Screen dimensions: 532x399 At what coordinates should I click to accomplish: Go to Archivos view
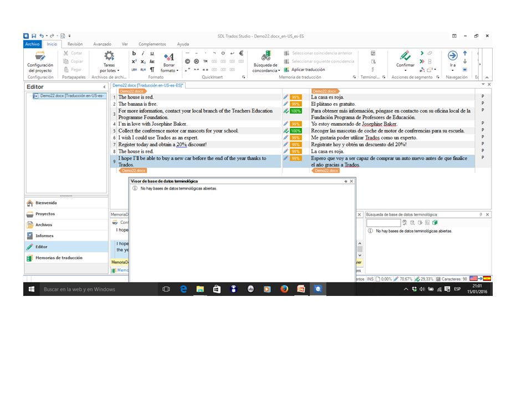66,225
